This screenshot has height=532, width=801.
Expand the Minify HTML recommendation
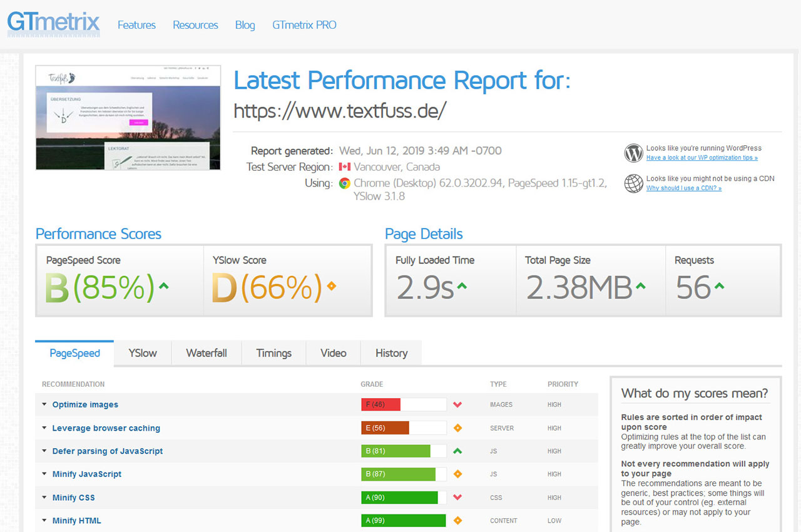point(76,521)
